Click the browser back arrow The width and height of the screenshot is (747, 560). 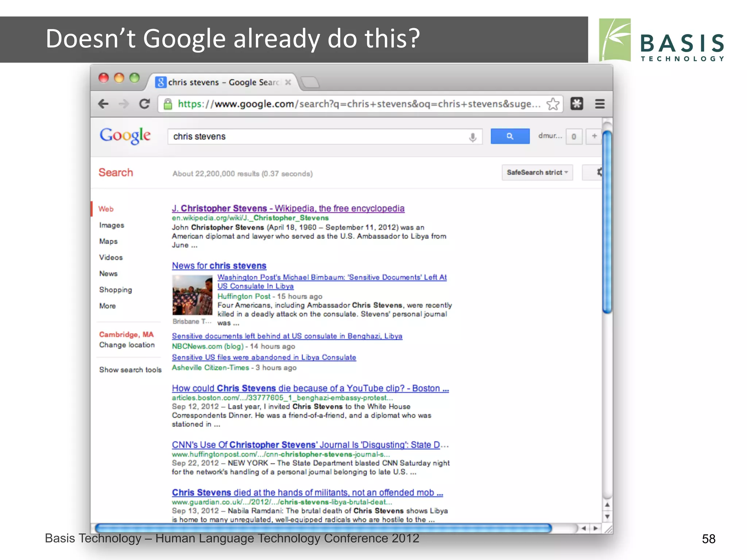coord(104,104)
